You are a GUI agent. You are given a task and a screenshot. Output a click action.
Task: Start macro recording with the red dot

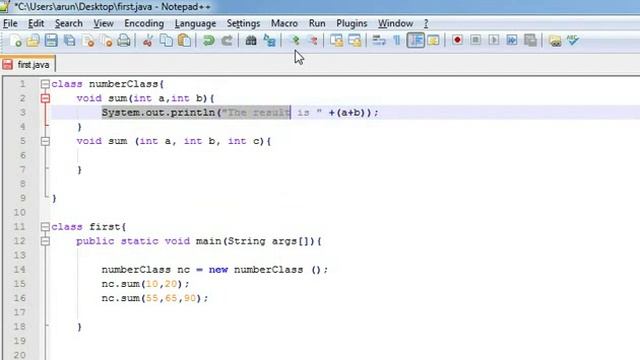click(458, 40)
